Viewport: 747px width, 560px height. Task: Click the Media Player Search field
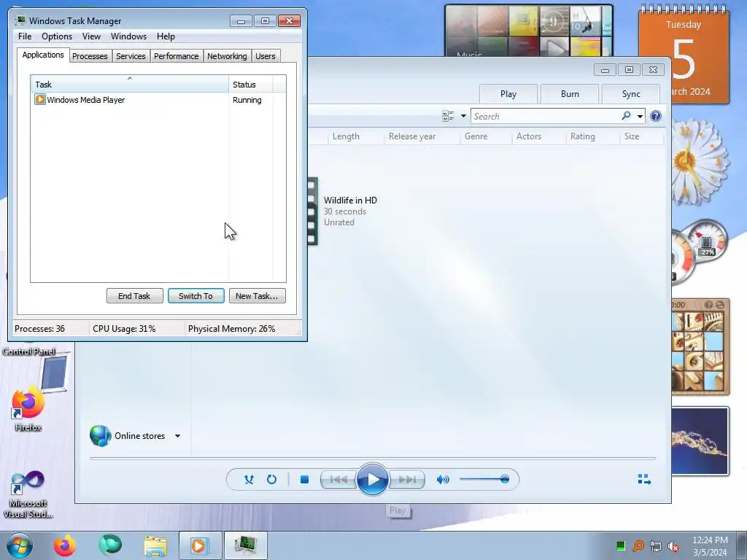click(x=546, y=116)
